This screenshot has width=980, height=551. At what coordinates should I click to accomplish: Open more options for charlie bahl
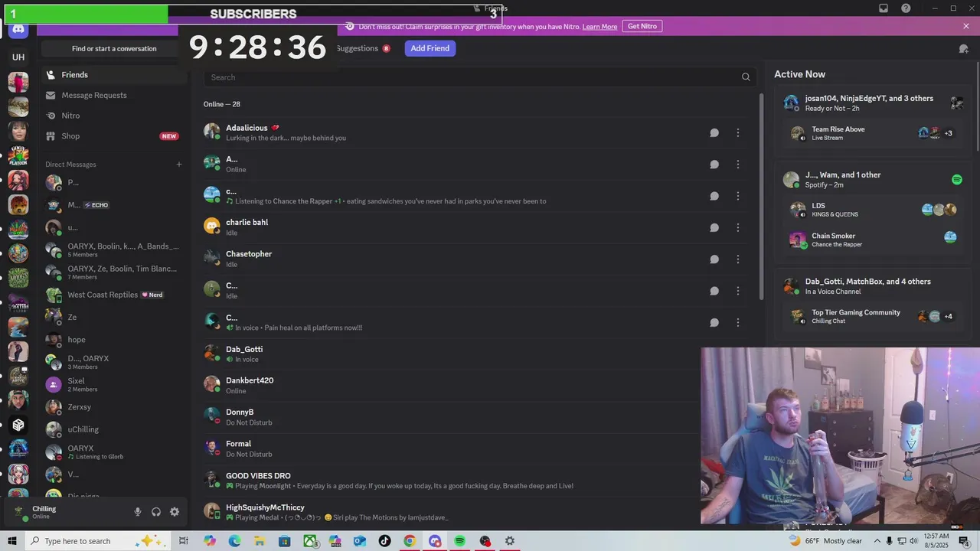click(738, 228)
